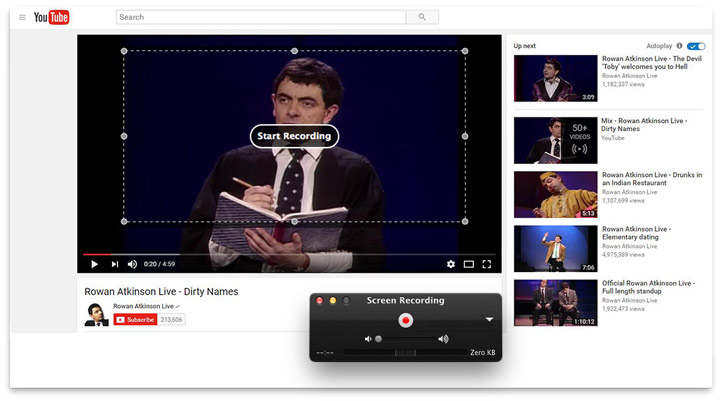Click the top-middle selection handle

coord(294,51)
